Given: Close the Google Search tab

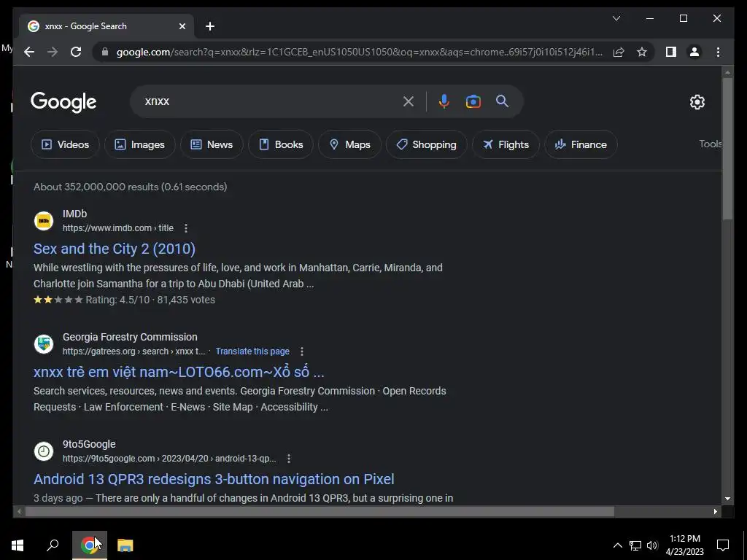Looking at the screenshot, I should 182,26.
